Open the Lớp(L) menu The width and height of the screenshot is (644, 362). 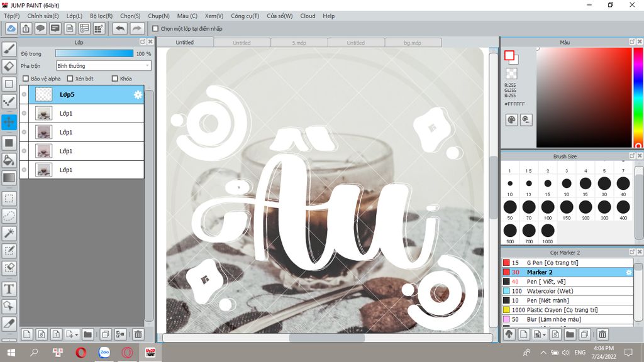74,16
